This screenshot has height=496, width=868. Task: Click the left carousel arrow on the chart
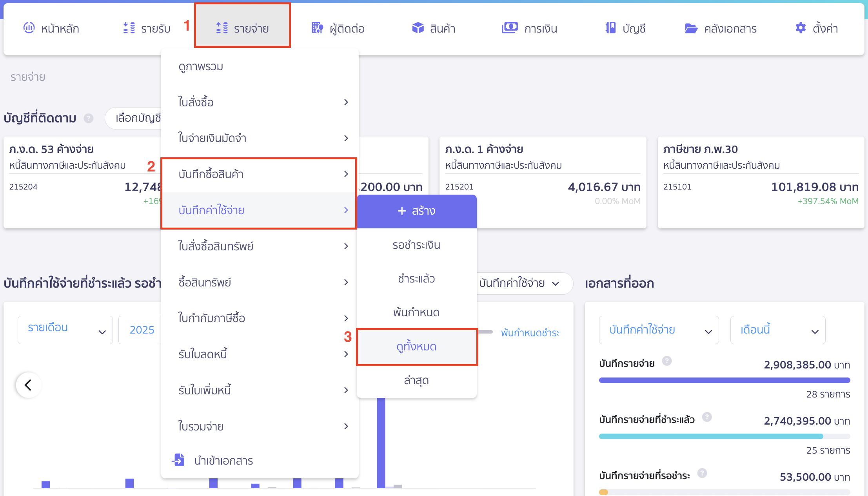(28, 385)
